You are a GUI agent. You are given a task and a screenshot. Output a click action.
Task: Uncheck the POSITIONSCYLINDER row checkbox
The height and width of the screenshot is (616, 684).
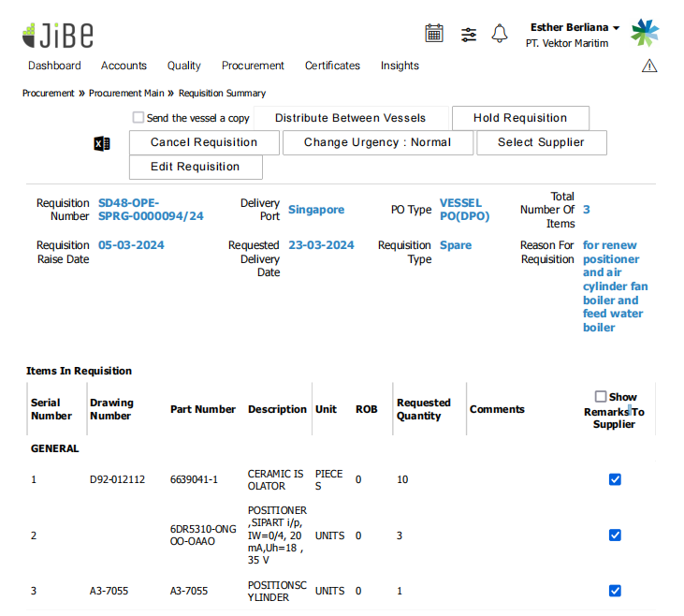pos(615,591)
